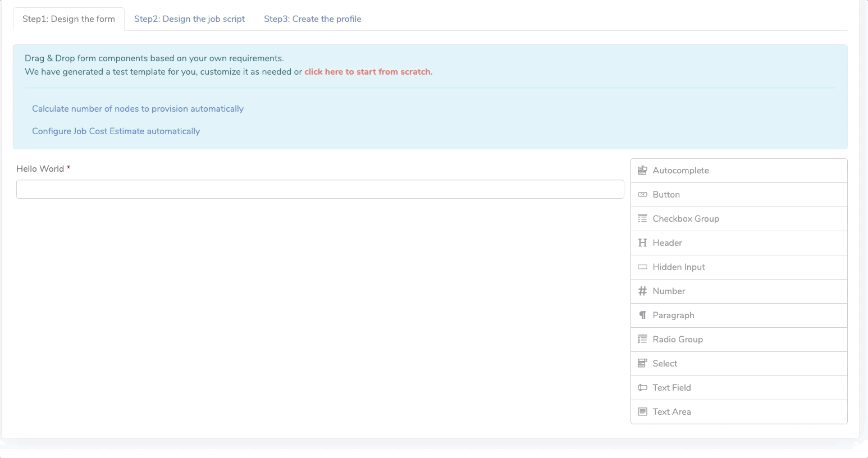Switch to Step2: Design the job script tab

(x=189, y=19)
